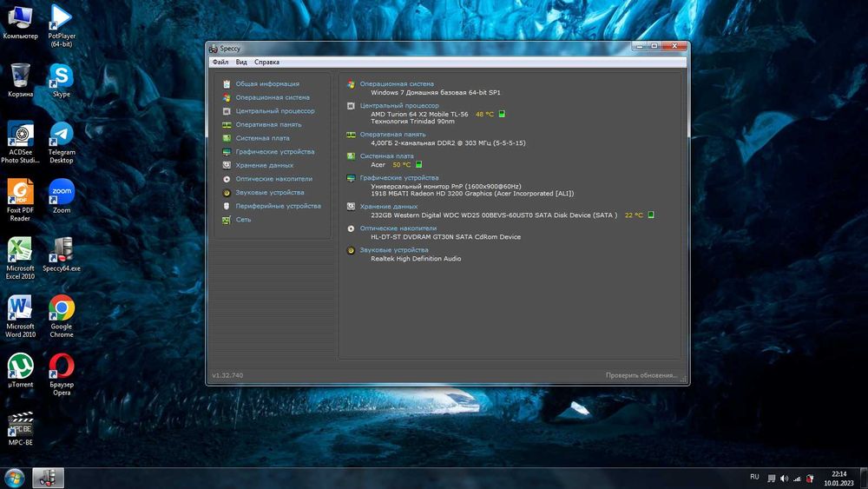This screenshot has width=868, height=489.
Task: Select Google Chrome desktop shortcut
Action: pyautogui.click(x=62, y=316)
